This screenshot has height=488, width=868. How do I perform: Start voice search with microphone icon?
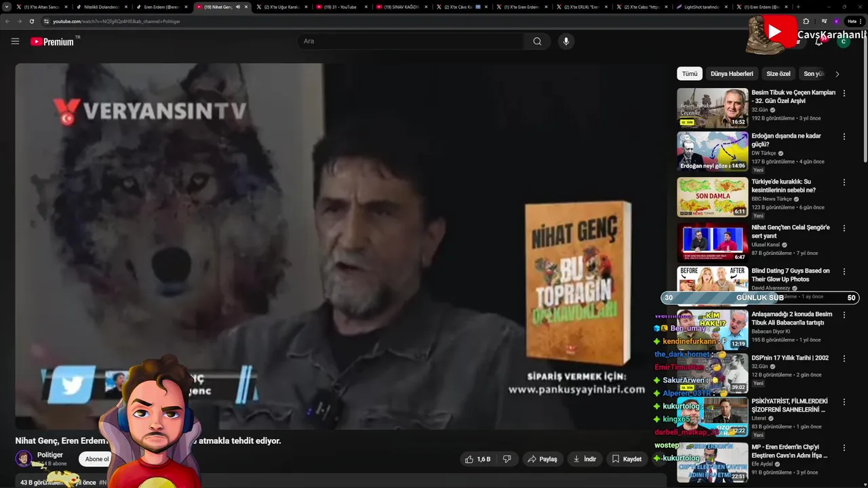coord(566,41)
